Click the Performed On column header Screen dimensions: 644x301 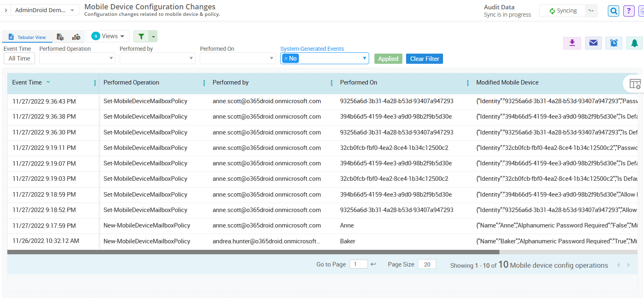click(x=359, y=82)
